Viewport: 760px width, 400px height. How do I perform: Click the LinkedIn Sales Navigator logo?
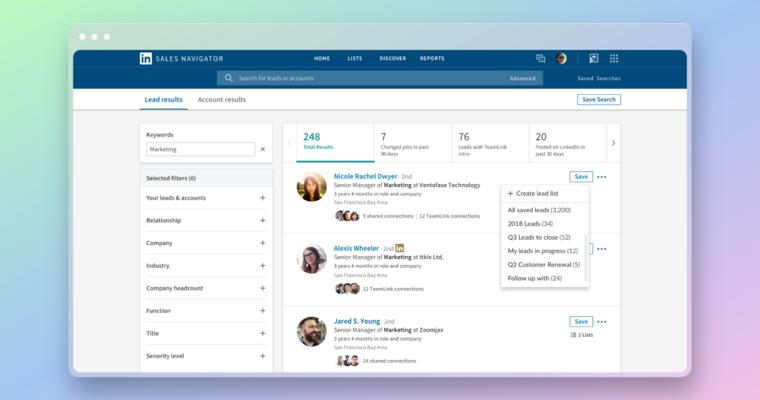click(146, 58)
